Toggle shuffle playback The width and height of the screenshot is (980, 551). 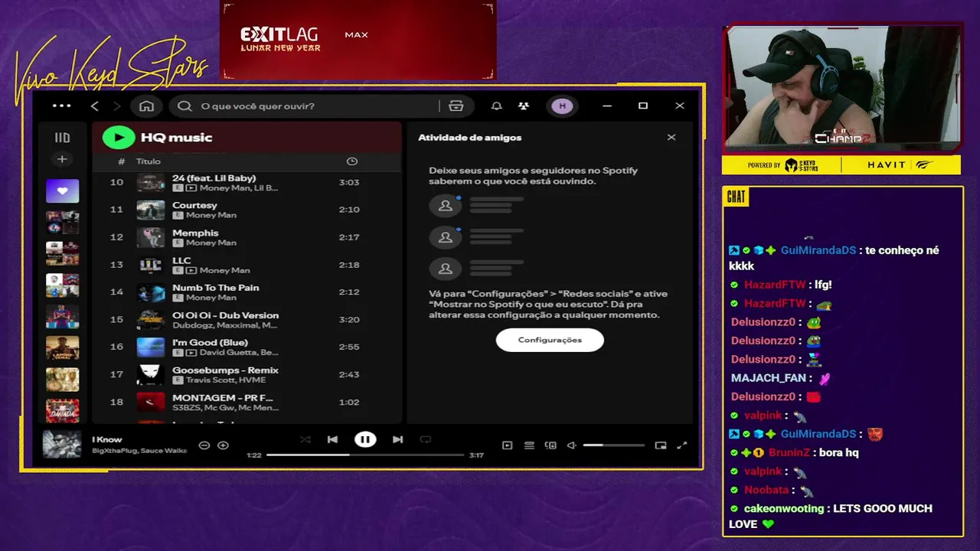(x=305, y=439)
